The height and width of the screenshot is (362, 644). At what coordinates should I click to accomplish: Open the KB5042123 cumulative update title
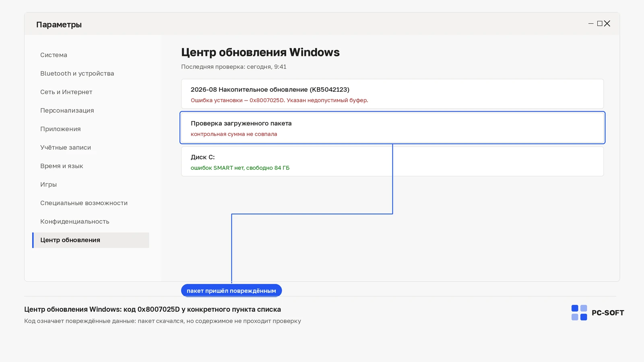(x=270, y=90)
